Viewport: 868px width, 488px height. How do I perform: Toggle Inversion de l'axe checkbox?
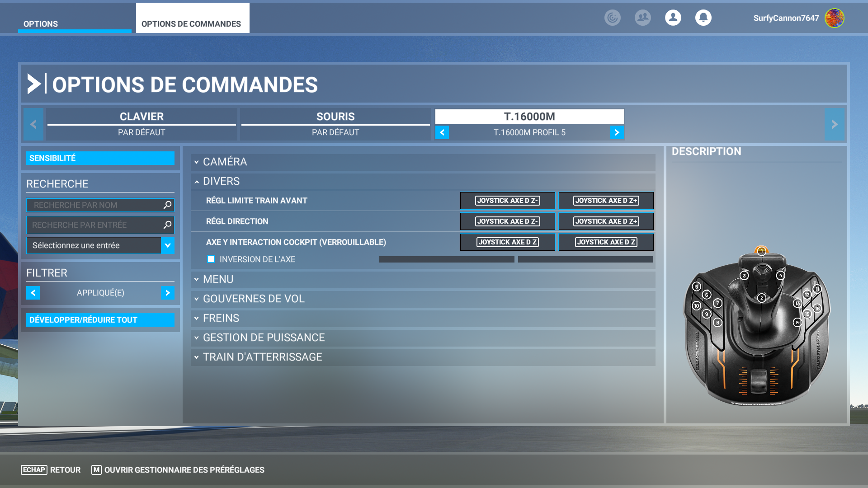click(211, 259)
